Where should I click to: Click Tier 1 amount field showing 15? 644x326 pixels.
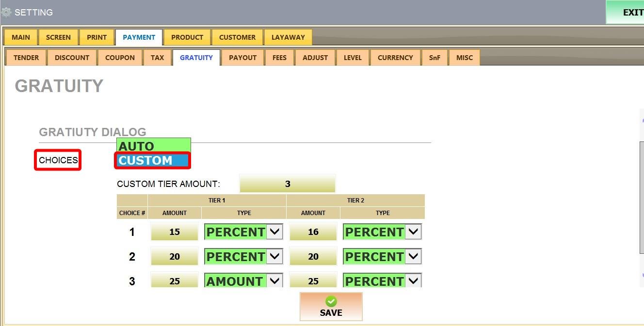(175, 232)
